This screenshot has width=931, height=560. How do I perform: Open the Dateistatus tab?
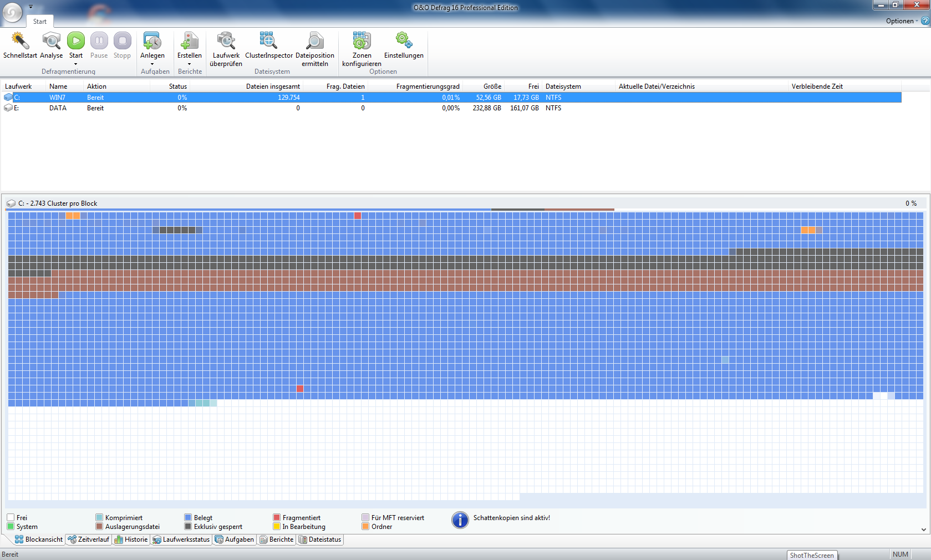(x=320, y=539)
